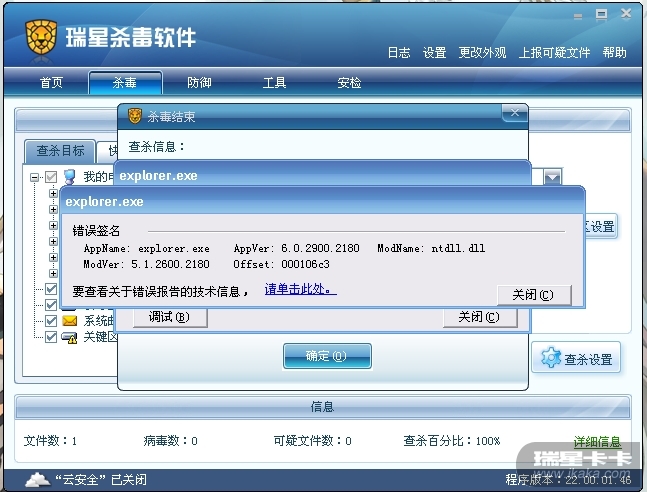This screenshot has width=647, height=492.
Task: Click the 调试(B) button
Action: click(x=170, y=317)
